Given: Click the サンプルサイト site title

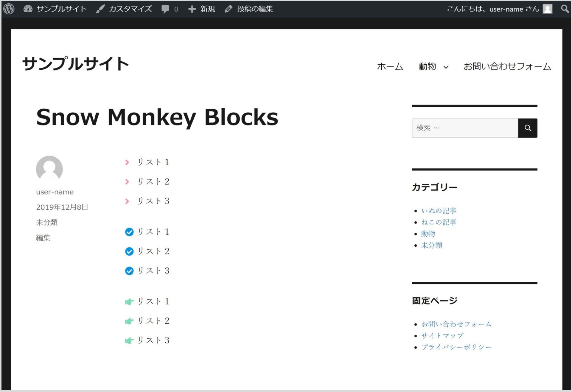Looking at the screenshot, I should [76, 63].
